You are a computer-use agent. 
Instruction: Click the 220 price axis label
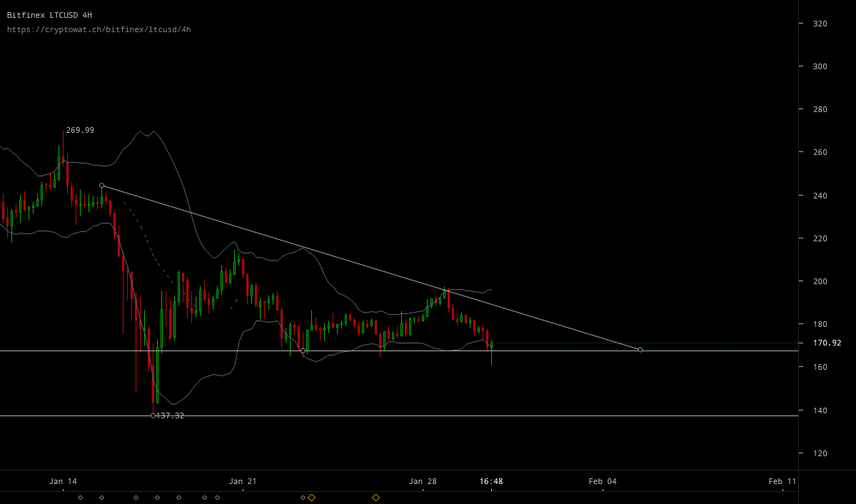[820, 238]
